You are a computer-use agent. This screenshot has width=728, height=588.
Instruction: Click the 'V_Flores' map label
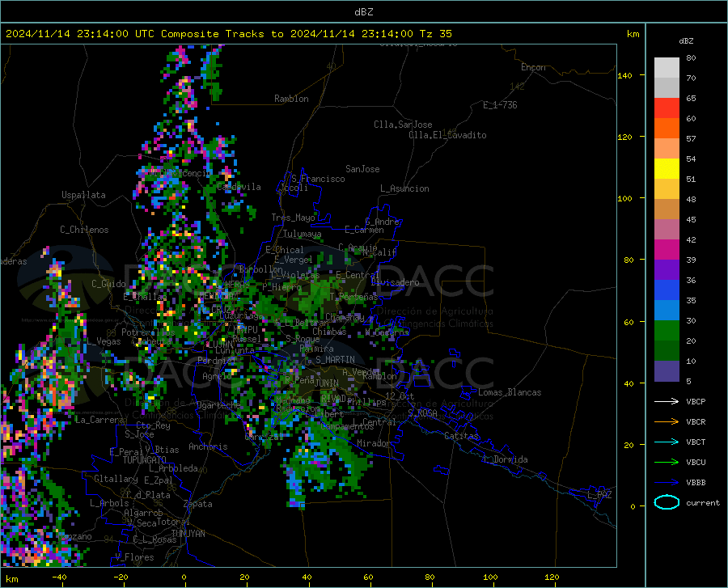tap(134, 557)
